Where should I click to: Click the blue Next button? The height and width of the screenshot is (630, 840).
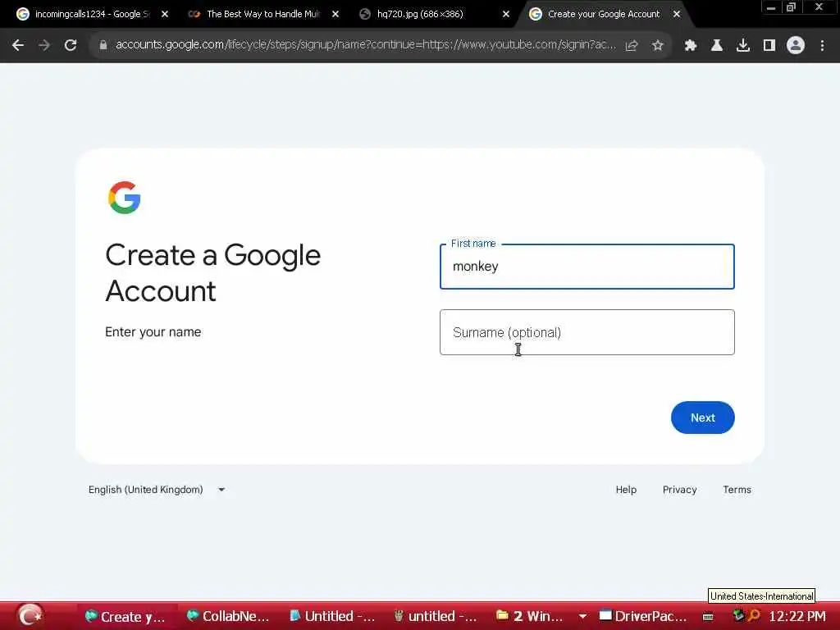[x=702, y=418]
